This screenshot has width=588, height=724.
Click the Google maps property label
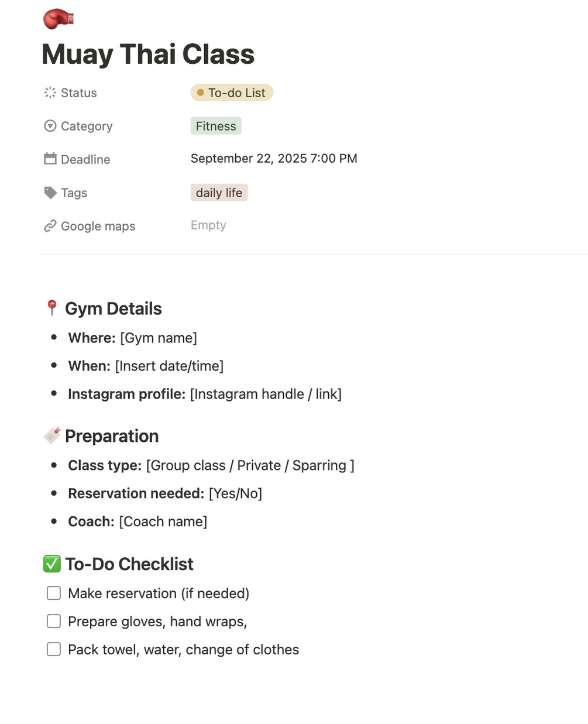pos(98,226)
